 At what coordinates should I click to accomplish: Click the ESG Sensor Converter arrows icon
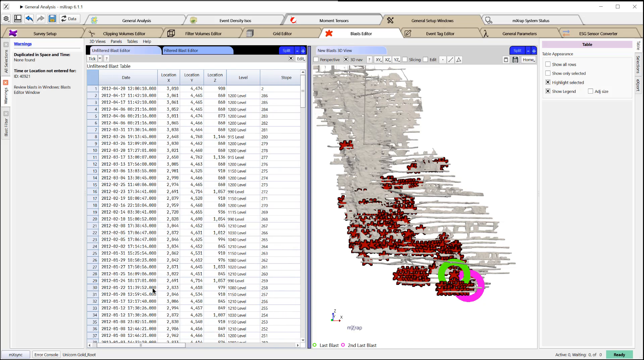coord(566,33)
